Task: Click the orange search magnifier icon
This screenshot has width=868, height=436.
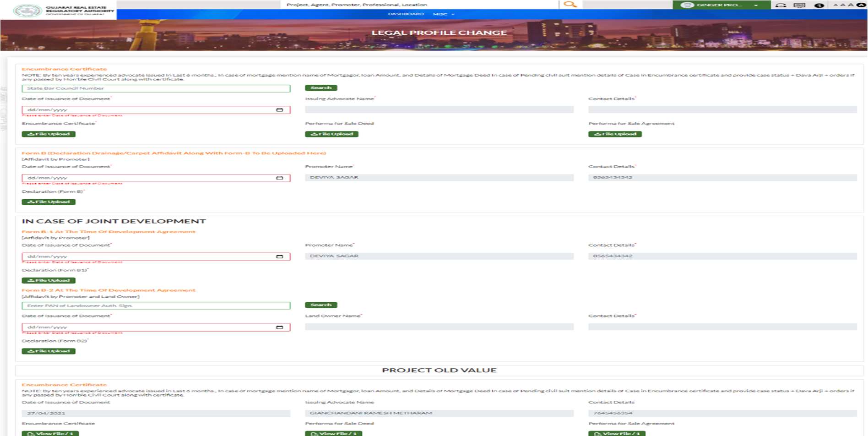Action: click(570, 5)
